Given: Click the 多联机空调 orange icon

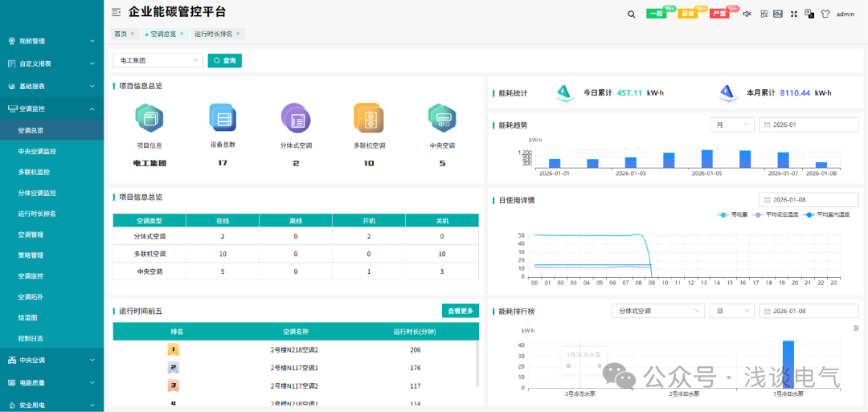Looking at the screenshot, I should pyautogui.click(x=369, y=118).
